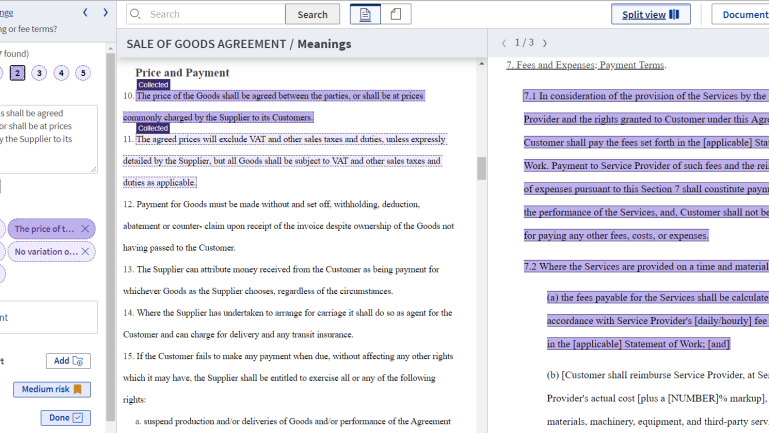Remove the 'No variation o...' tag

point(85,252)
